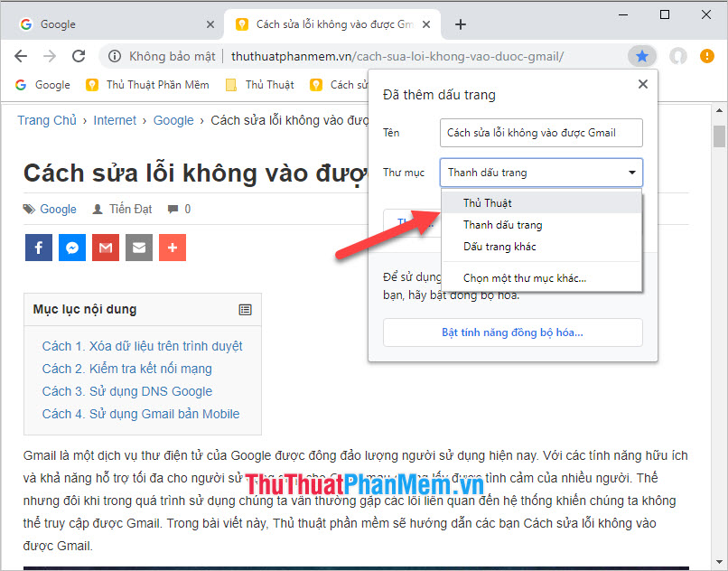Share the page through the Messenger icon
This screenshot has height=571, width=728.
point(71,247)
